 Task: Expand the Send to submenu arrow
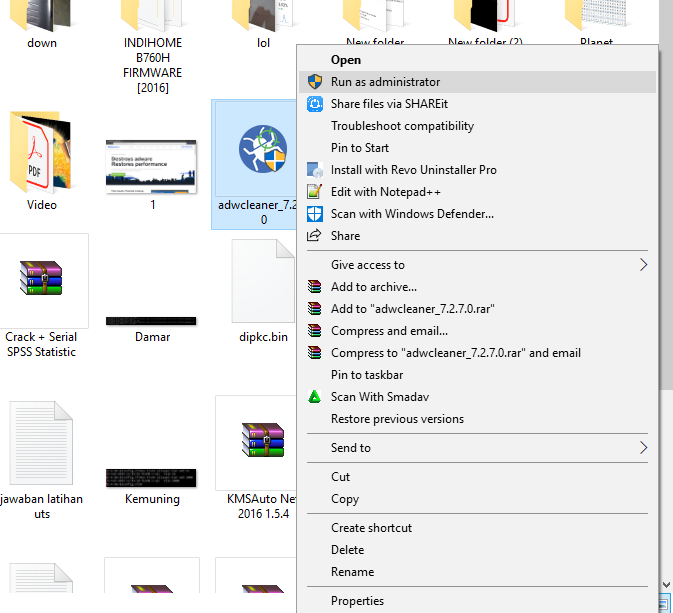tap(643, 448)
